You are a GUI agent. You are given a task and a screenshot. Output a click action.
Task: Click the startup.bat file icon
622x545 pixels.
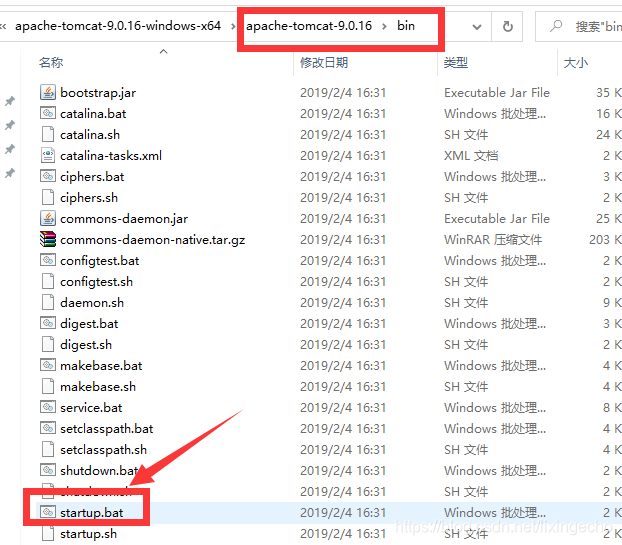48,512
